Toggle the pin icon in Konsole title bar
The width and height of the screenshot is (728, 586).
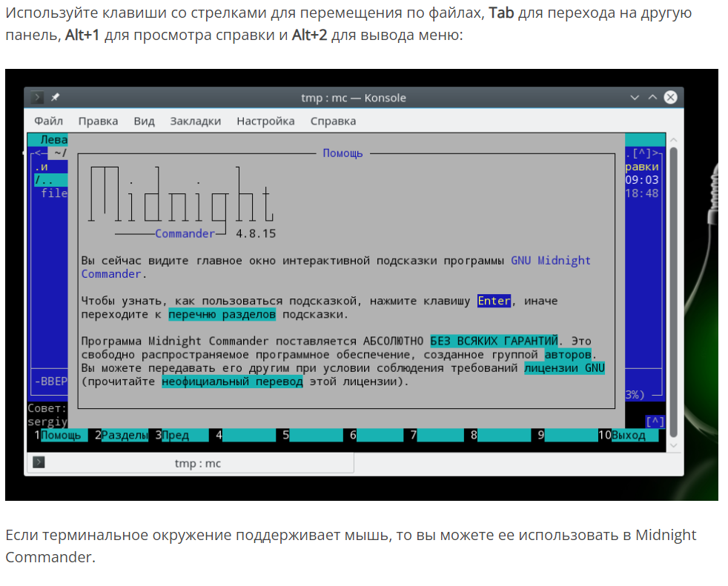click(x=56, y=98)
